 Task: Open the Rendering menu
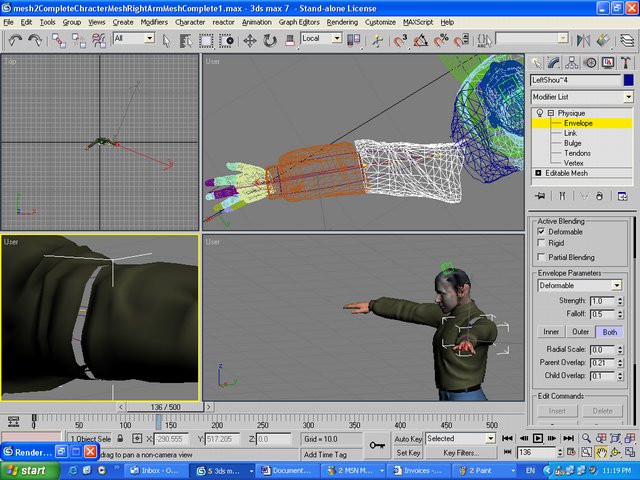point(341,21)
